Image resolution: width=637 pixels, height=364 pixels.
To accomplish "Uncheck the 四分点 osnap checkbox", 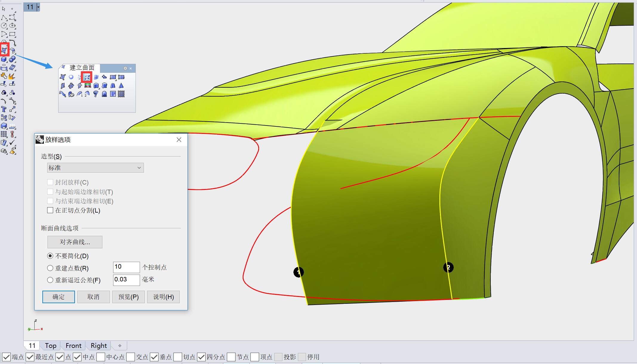I will click(x=201, y=357).
